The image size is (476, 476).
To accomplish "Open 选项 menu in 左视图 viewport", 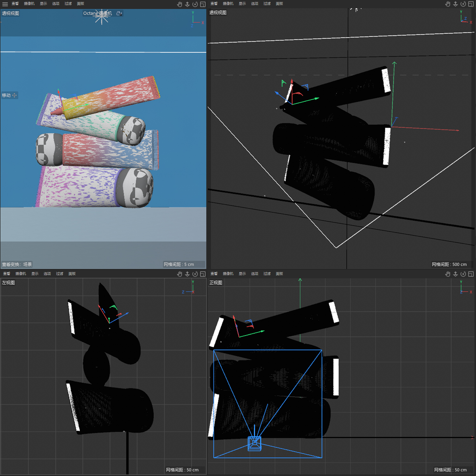I will 47,274.
